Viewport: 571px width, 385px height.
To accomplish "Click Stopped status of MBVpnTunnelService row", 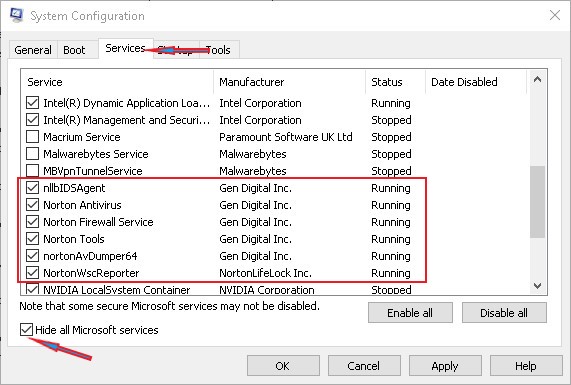I will coord(391,171).
